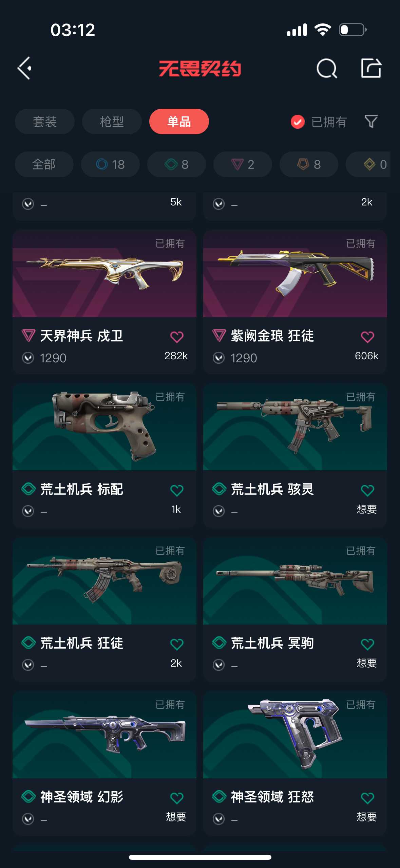Open the filter funnel icon

click(371, 121)
